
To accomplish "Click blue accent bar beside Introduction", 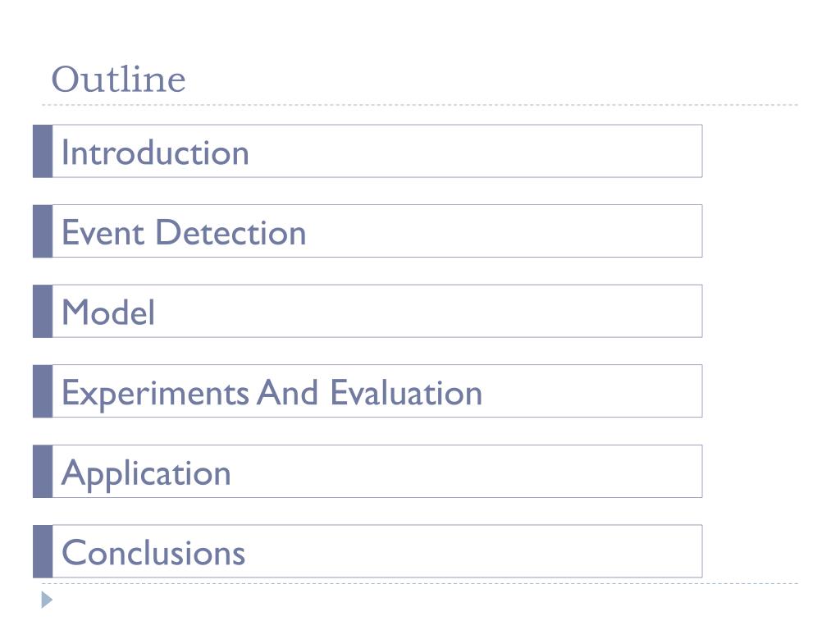I will coord(43,151).
